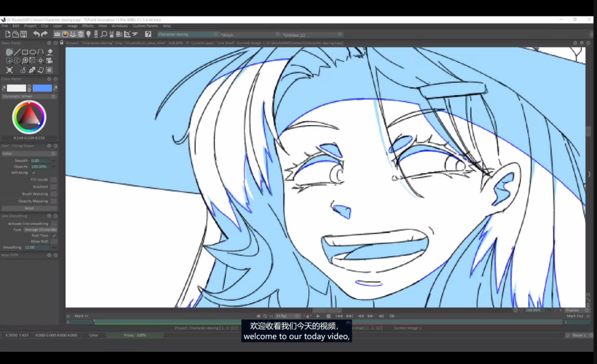Collapse the Line Smoothing panel arrow
Image resolution: width=597 pixels, height=364 pixels.
[49, 216]
